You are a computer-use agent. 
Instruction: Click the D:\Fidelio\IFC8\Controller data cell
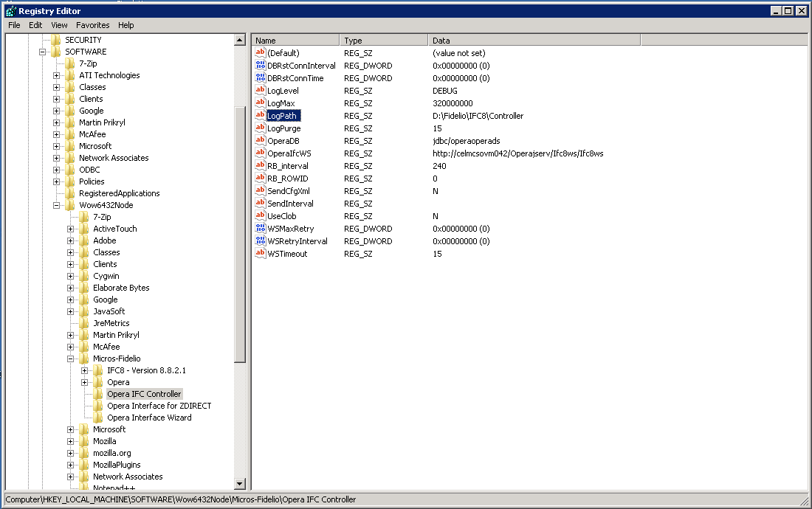(478, 115)
